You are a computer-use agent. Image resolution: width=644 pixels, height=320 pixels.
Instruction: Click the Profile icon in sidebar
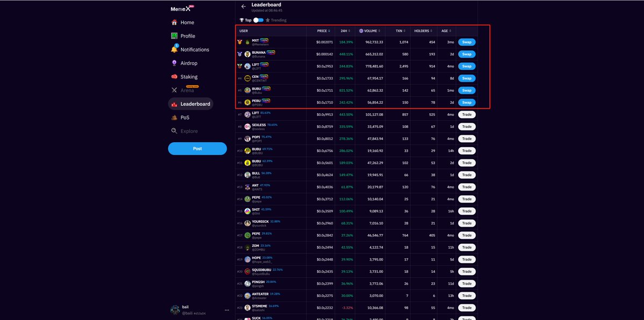[x=174, y=36]
